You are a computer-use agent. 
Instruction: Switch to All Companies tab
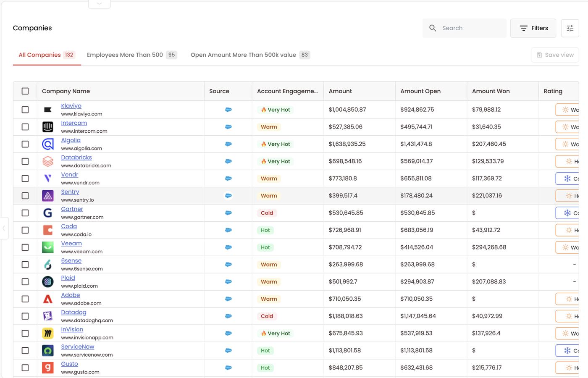pos(47,55)
